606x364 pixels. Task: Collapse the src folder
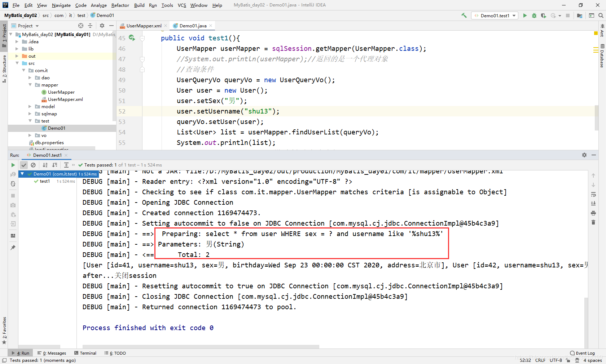point(17,63)
